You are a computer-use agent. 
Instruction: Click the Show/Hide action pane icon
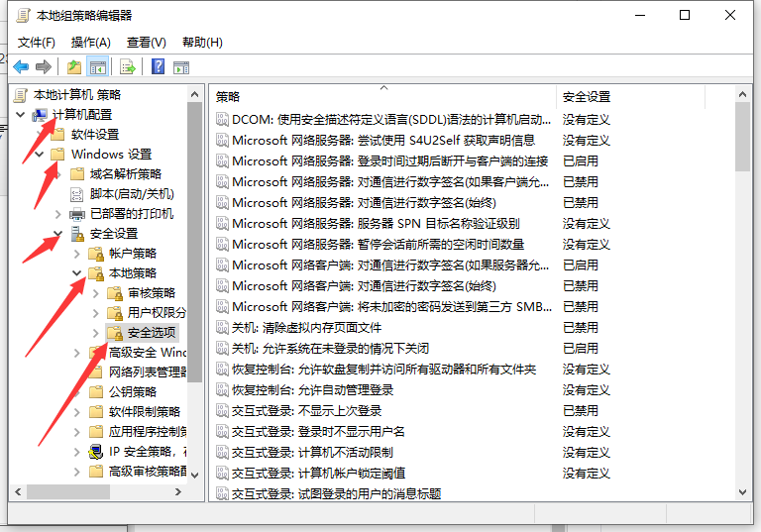181,67
